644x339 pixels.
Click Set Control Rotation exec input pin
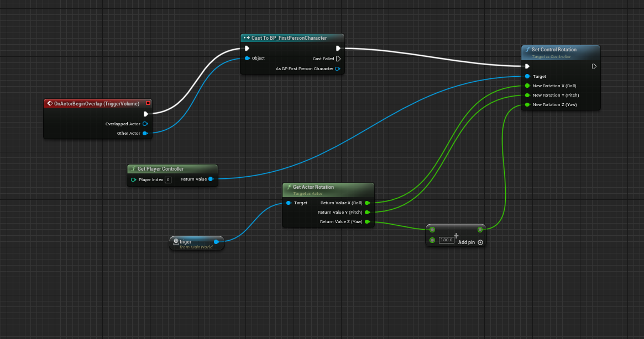pyautogui.click(x=527, y=66)
